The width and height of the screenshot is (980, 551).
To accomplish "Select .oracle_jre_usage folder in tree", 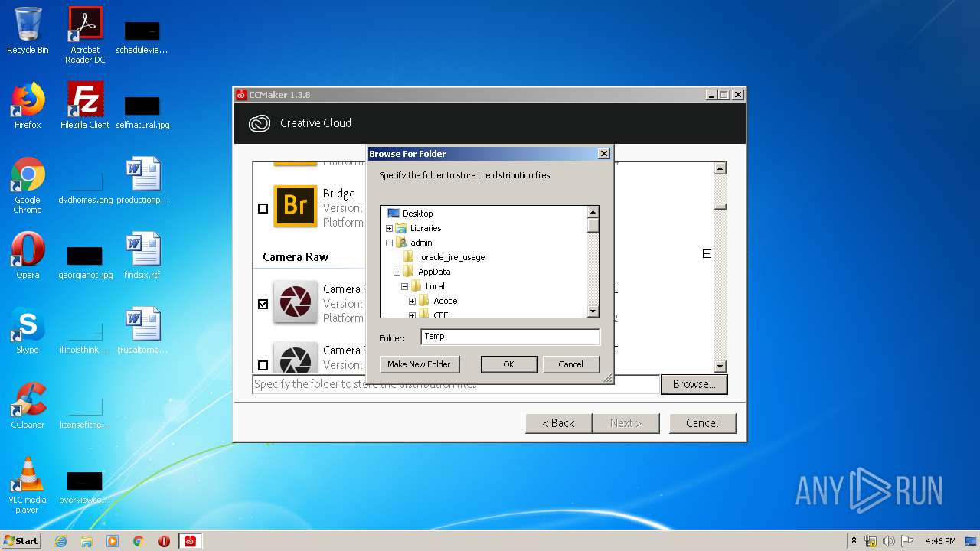I will tap(451, 257).
